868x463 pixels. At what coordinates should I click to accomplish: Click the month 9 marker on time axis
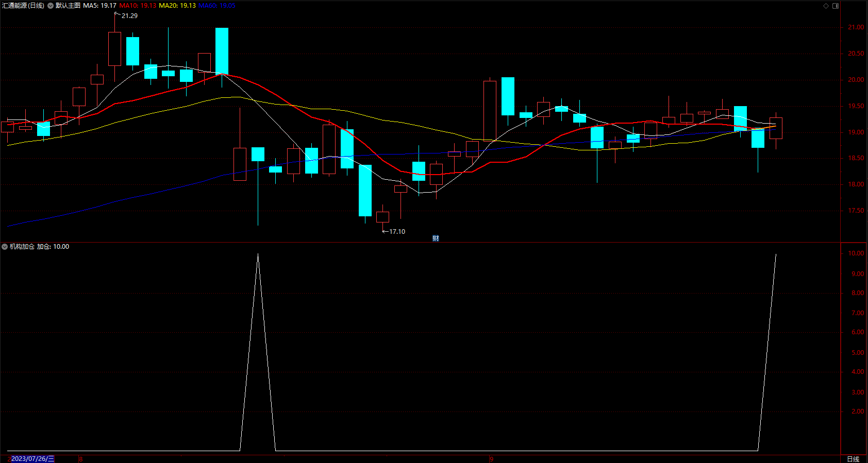point(492,459)
